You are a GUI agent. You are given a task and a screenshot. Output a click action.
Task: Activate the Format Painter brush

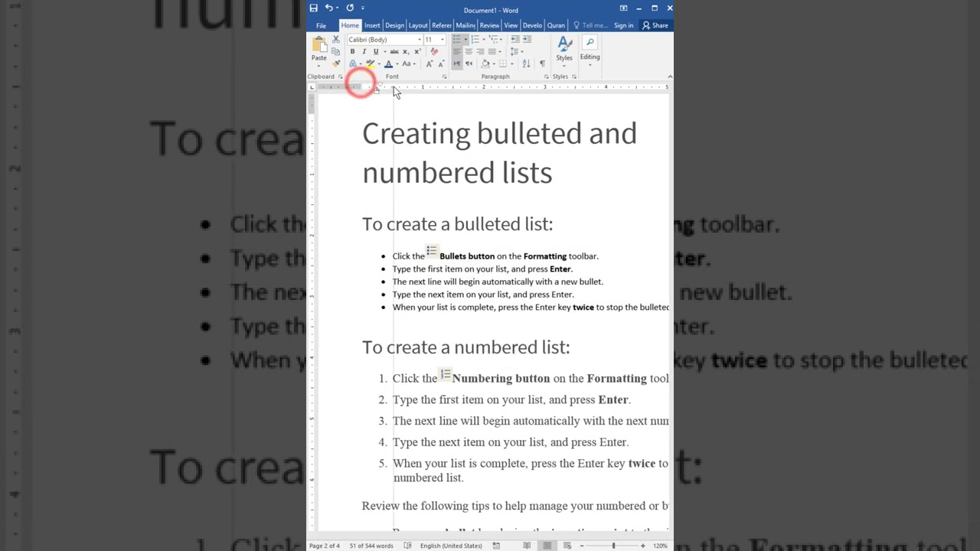tap(336, 64)
